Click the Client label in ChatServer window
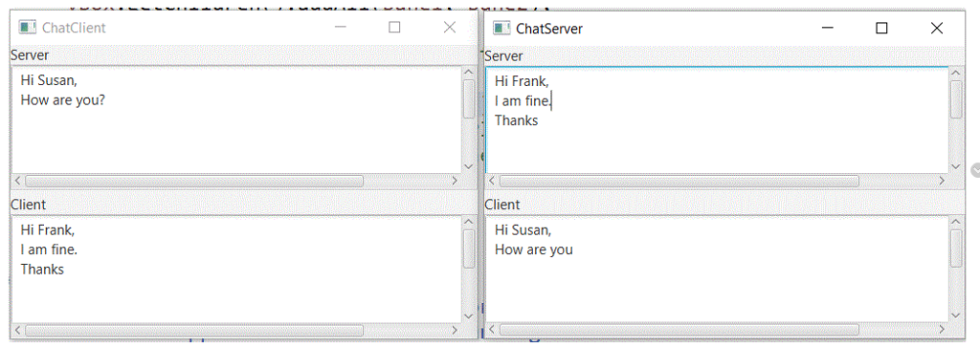 [x=501, y=204]
